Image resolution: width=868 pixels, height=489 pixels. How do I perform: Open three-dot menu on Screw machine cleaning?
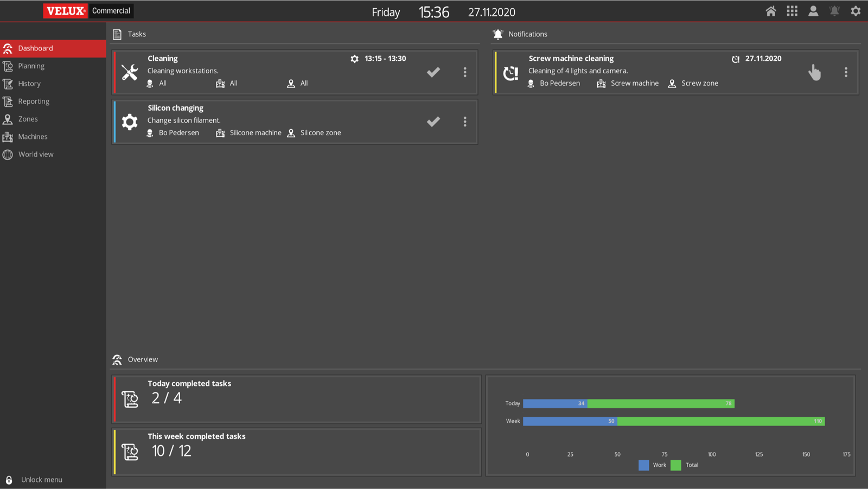point(846,72)
